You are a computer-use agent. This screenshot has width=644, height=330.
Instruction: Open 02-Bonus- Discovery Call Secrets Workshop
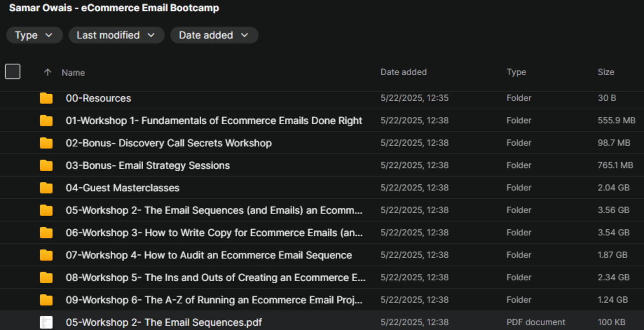tap(169, 143)
